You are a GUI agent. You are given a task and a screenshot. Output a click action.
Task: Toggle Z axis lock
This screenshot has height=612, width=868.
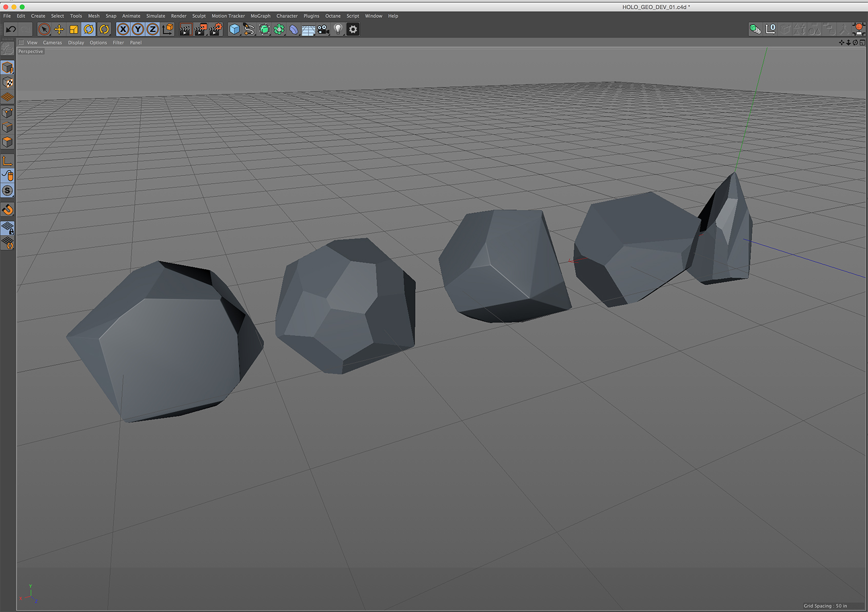(x=153, y=29)
